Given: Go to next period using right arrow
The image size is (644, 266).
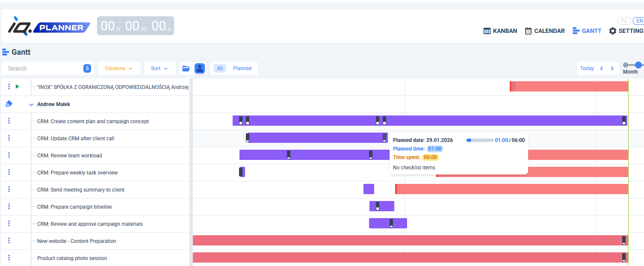Looking at the screenshot, I should 612,68.
